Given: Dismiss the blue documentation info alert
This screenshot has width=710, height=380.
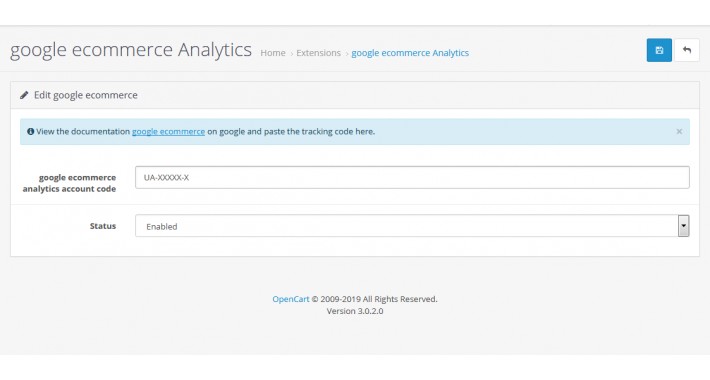Looking at the screenshot, I should click(679, 131).
